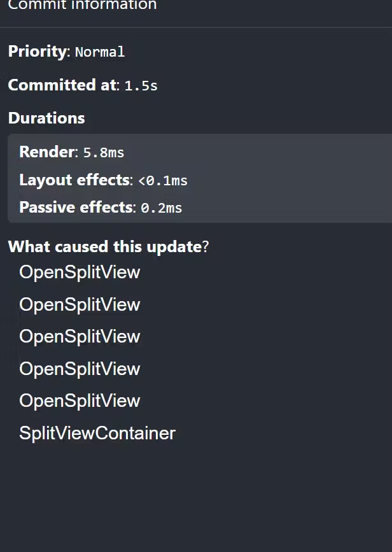The image size is (392, 552).
Task: Select the 5.8ms render value
Action: point(104,153)
